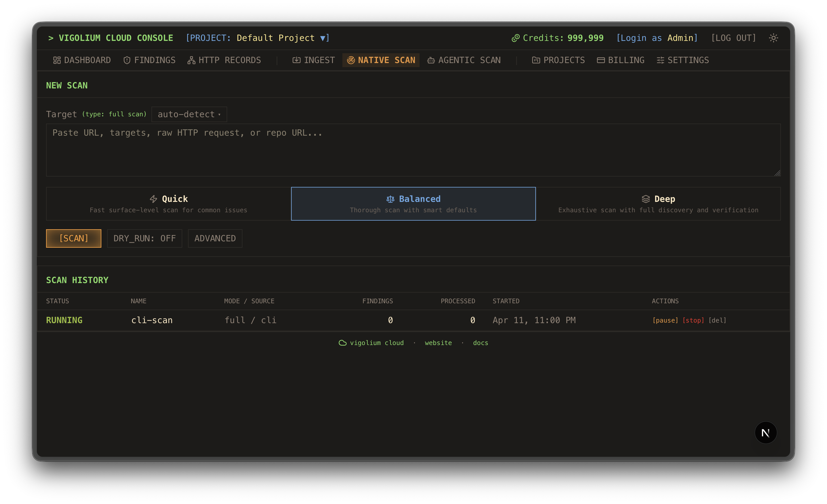The height and width of the screenshot is (504, 827).
Task: Toggle the light/dark theme sun icon
Action: [x=773, y=38]
